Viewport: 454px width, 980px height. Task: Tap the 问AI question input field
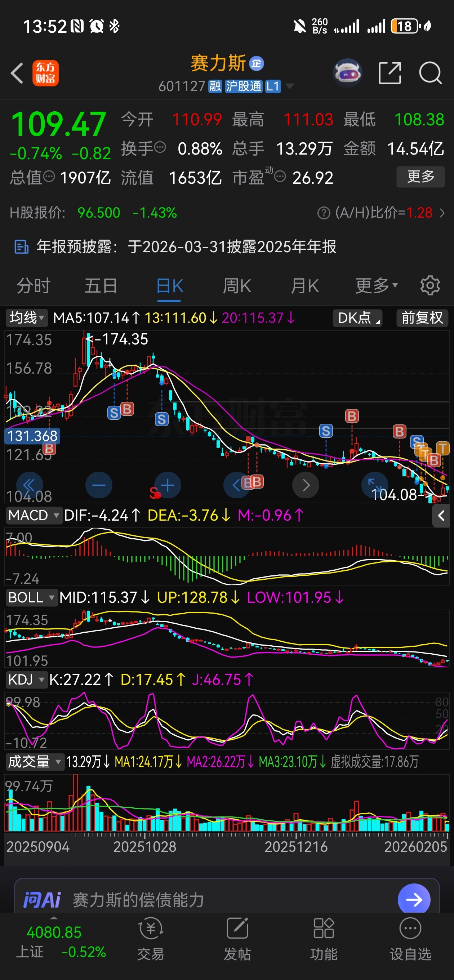[x=227, y=900]
